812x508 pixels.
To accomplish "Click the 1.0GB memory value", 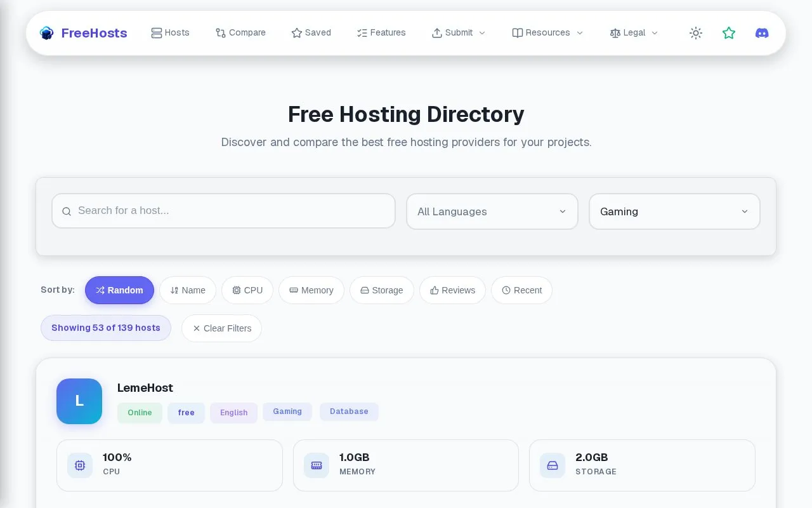I will 354,457.
